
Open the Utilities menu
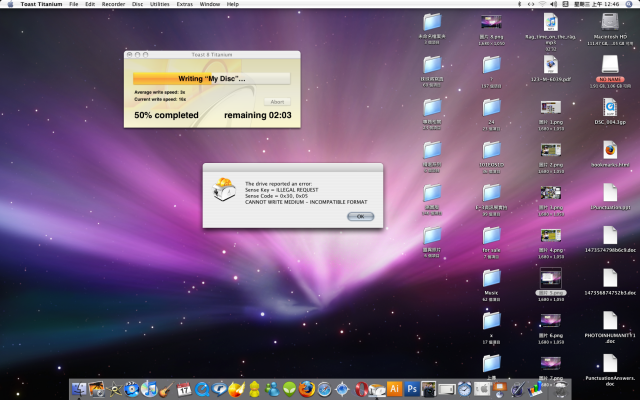click(x=160, y=4)
